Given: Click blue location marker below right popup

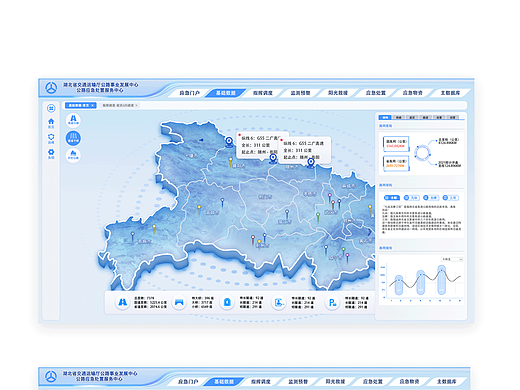Looking at the screenshot, I should click(x=311, y=163).
